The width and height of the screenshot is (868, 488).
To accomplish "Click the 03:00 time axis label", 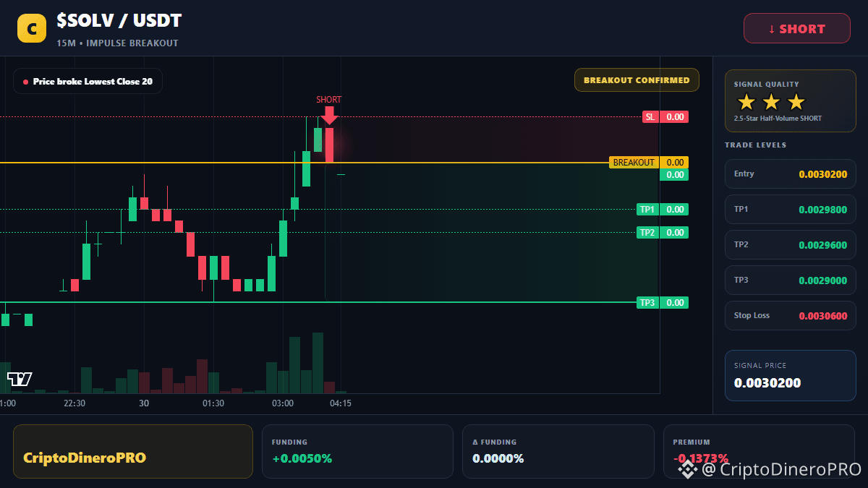I will point(283,403).
